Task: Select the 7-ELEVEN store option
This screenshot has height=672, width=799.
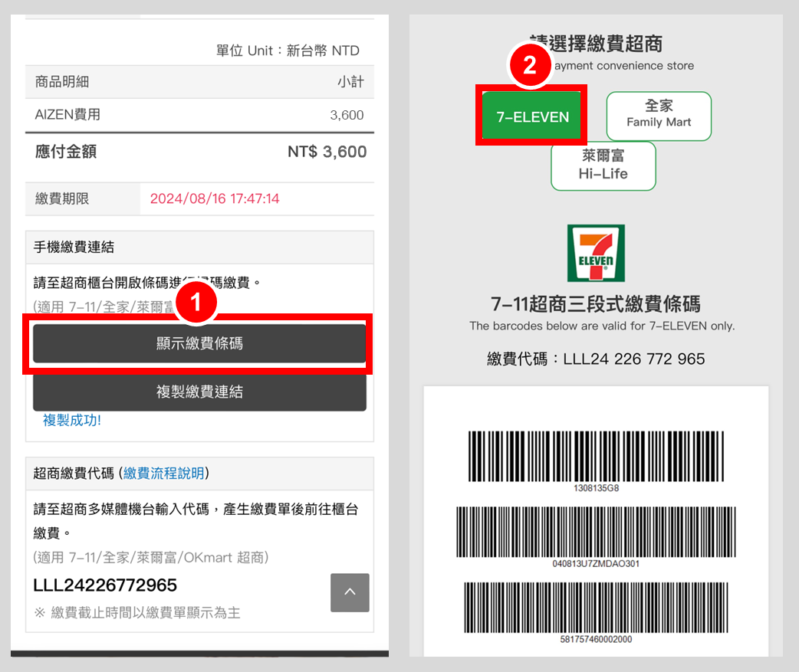Action: click(531, 116)
